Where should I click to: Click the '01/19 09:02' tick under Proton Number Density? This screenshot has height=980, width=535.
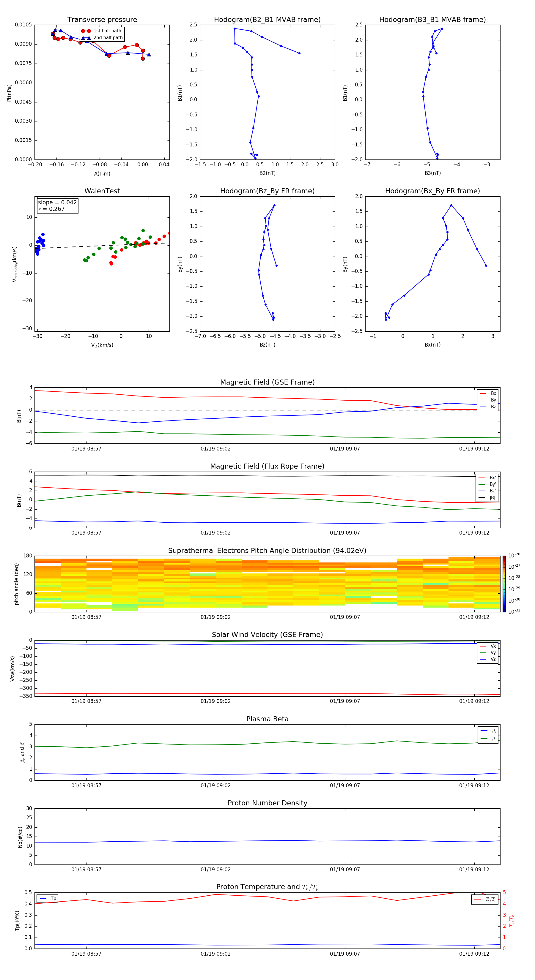click(215, 869)
